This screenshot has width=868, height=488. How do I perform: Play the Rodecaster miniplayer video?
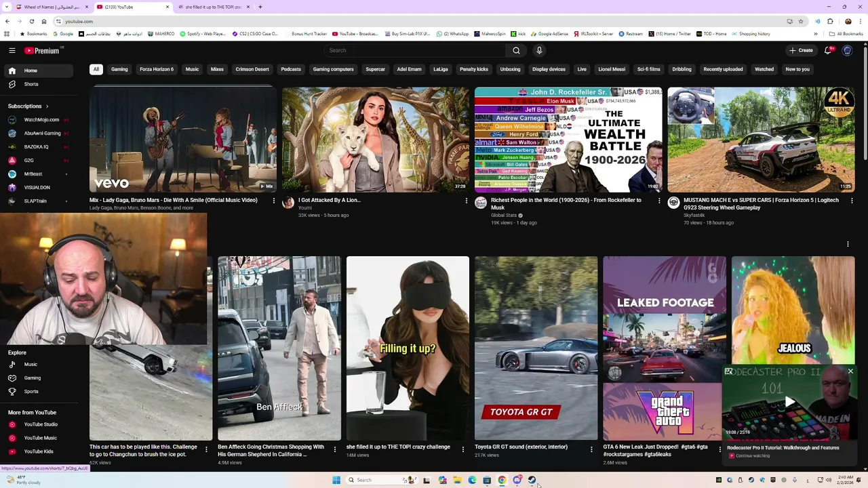point(789,402)
